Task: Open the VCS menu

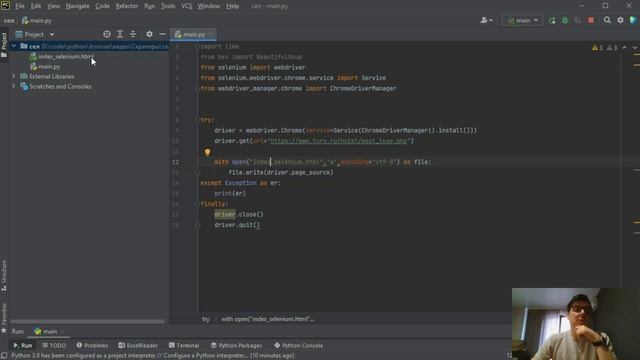Action: 187,6
